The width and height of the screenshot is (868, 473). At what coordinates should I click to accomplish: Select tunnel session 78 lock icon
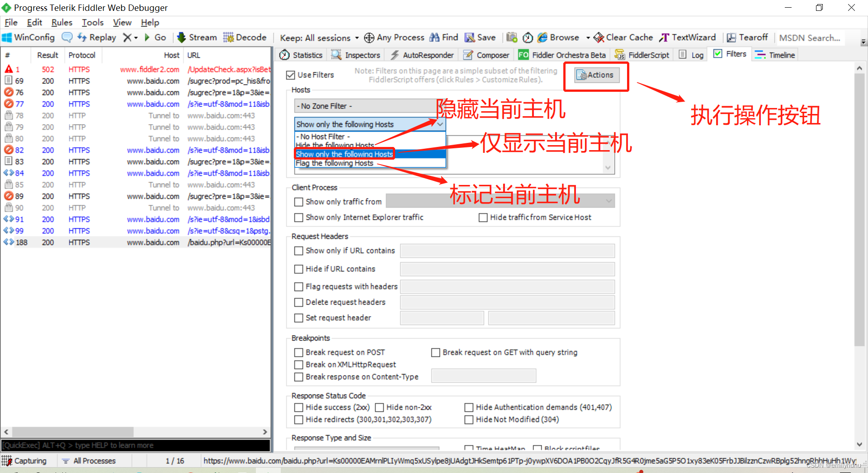[x=9, y=115]
